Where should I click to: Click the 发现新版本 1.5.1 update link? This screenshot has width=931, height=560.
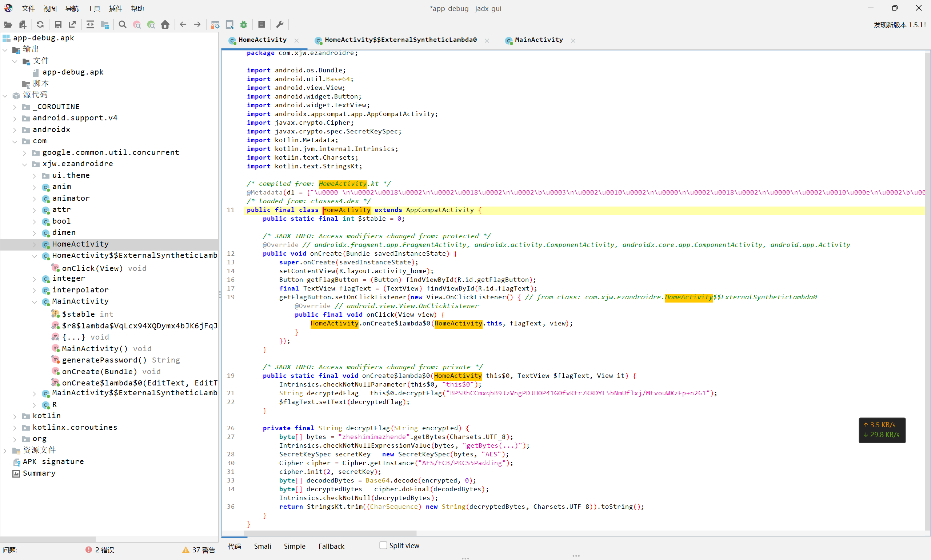point(899,25)
